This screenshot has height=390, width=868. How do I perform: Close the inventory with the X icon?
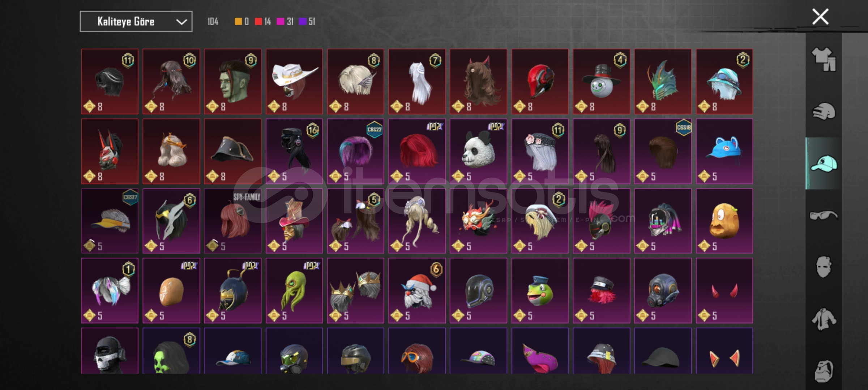point(820,17)
